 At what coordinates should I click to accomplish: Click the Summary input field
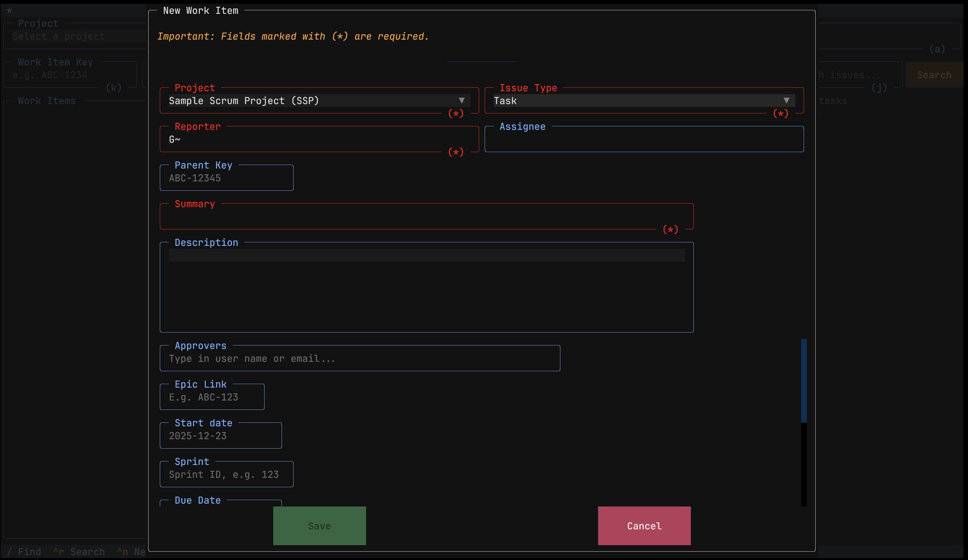point(426,217)
